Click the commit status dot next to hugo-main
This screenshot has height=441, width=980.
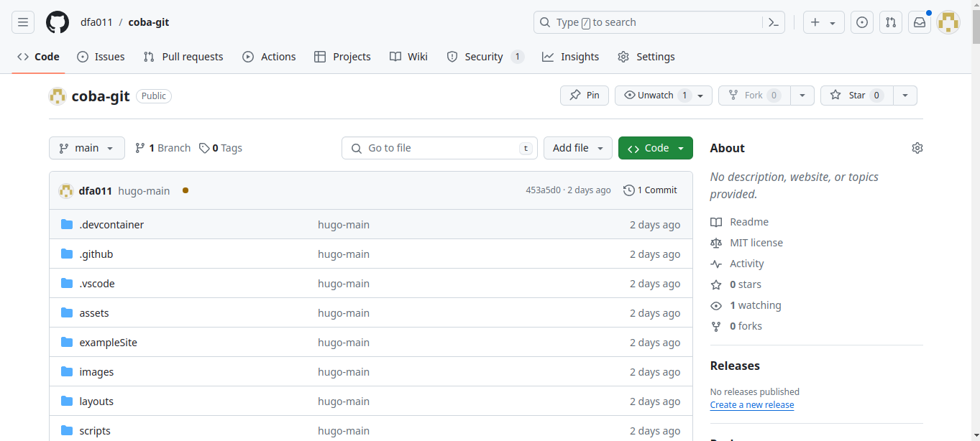click(186, 190)
